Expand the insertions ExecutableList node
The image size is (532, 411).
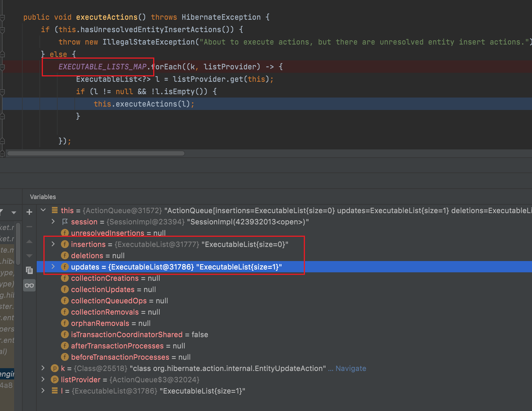(53, 244)
